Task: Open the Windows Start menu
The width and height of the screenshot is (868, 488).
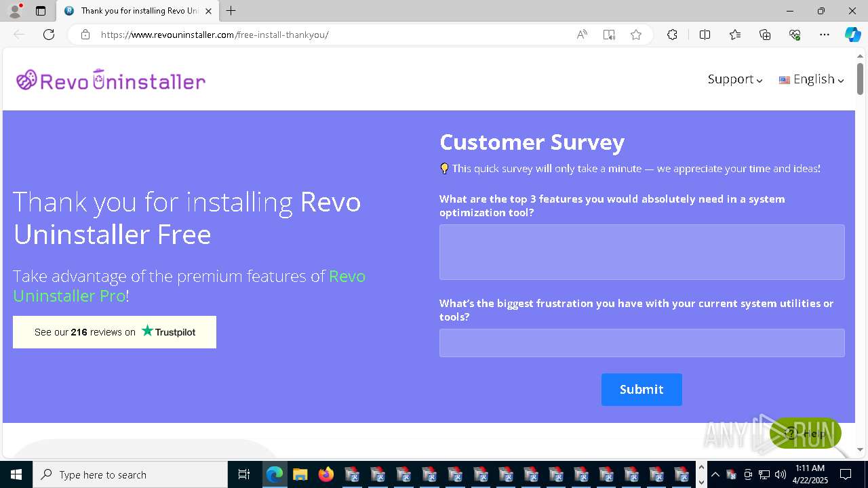Action: point(16,474)
